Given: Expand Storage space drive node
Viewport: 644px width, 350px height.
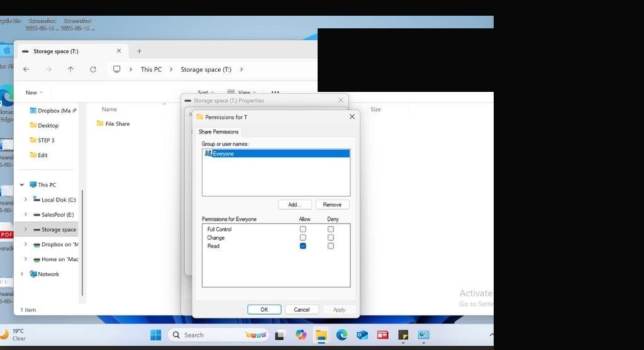Looking at the screenshot, I should tap(25, 229).
